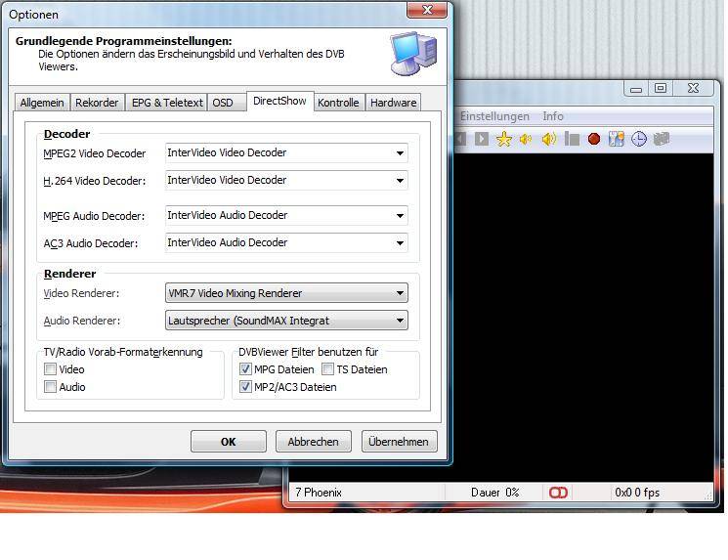Uncheck MP2/AC3 Dateien checkbox
Screen dimensions: 728x560
(x=245, y=387)
